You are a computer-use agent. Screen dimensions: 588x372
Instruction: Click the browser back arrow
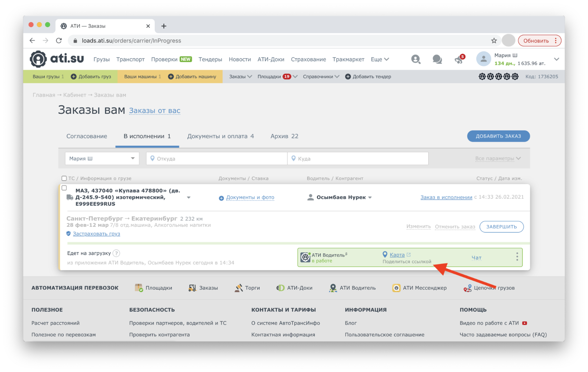(x=33, y=41)
